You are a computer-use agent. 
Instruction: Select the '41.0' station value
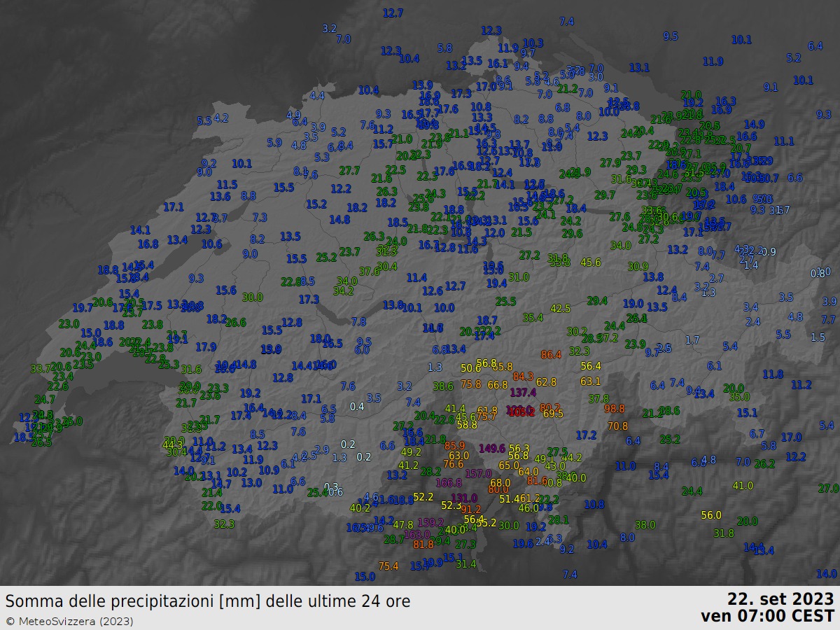point(743,485)
